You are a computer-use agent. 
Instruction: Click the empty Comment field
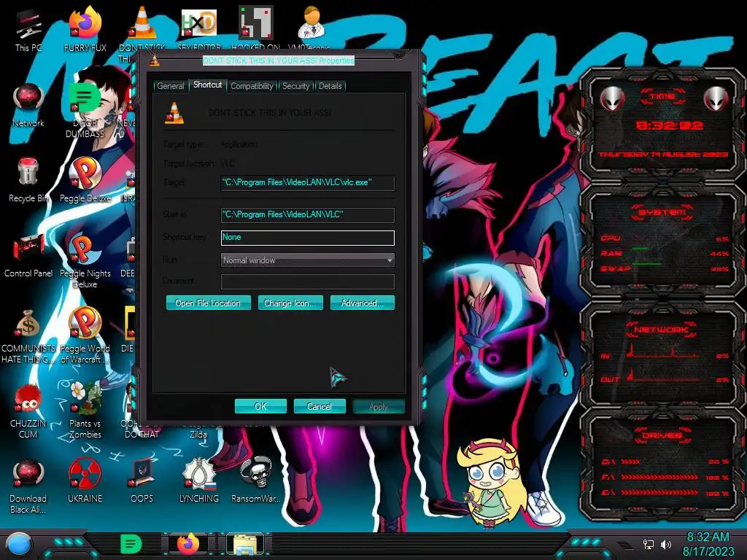click(x=308, y=281)
